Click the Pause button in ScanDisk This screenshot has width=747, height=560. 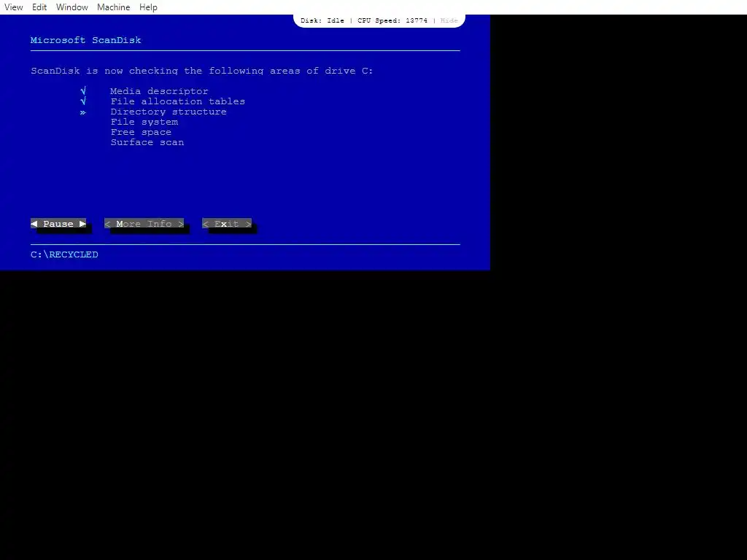coord(58,224)
